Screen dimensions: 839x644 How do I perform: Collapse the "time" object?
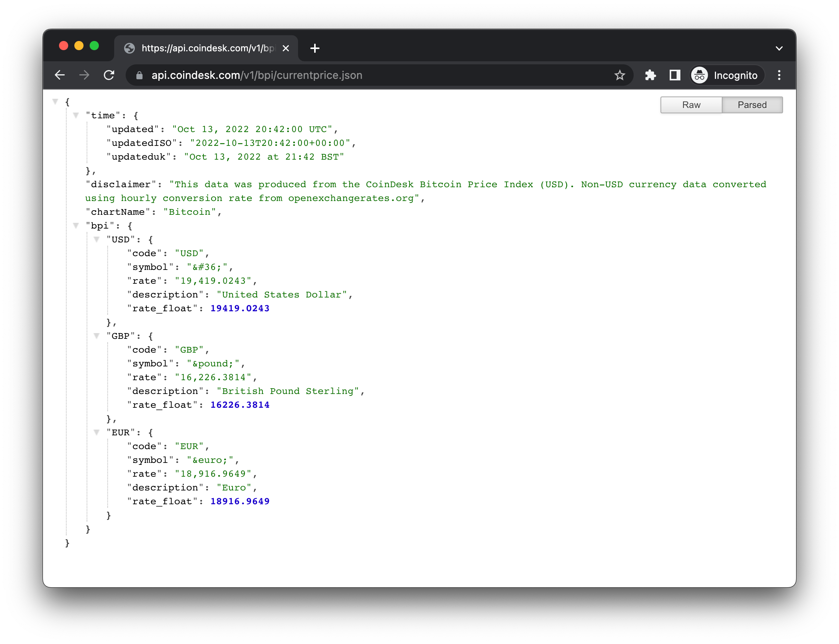pyautogui.click(x=76, y=115)
